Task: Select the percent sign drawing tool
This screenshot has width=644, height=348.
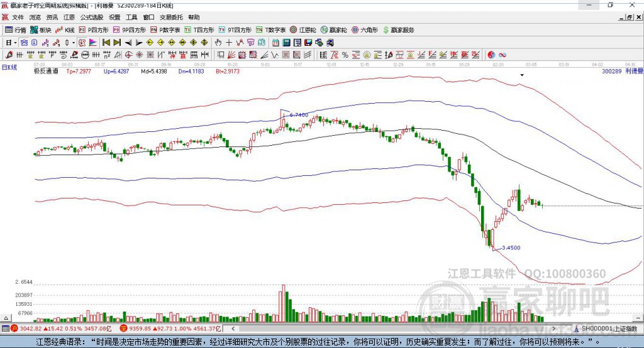Action: click(x=345, y=55)
